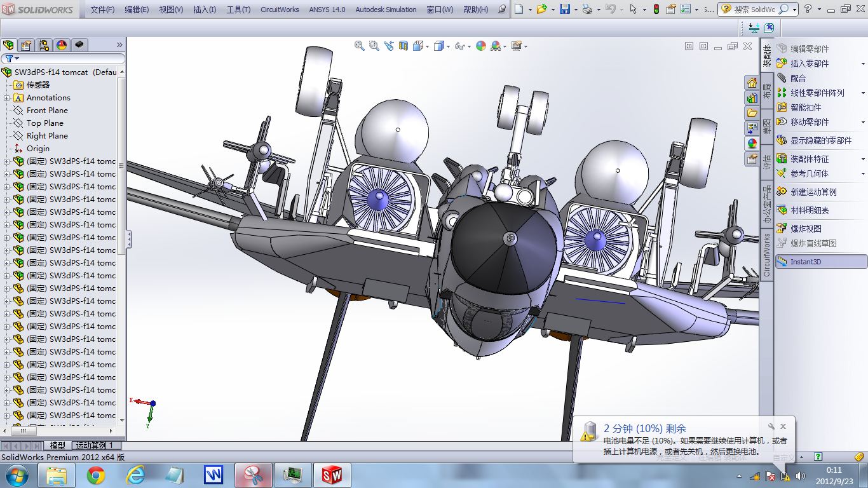Click the balance-scale icon below title bar
This screenshot has width=868, height=488.
tap(754, 28)
